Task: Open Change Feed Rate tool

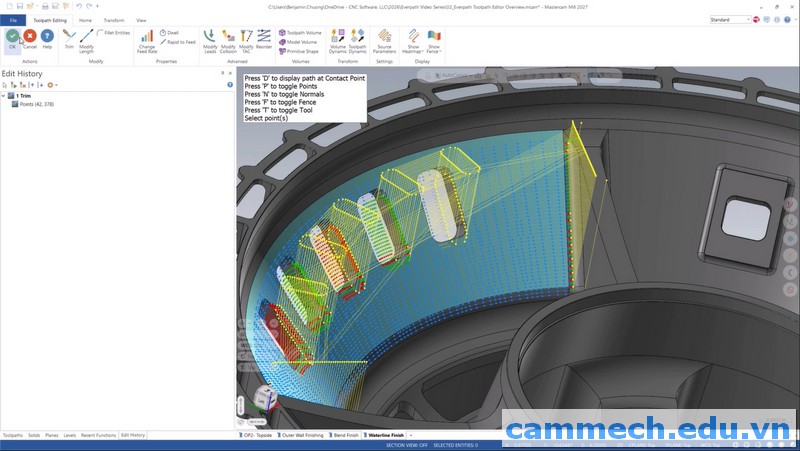Action: tap(147, 41)
